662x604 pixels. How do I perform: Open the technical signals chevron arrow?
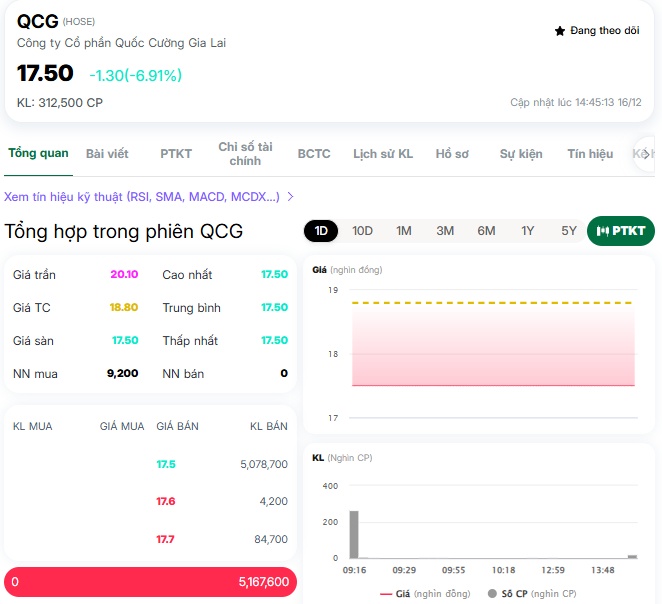[x=290, y=197]
